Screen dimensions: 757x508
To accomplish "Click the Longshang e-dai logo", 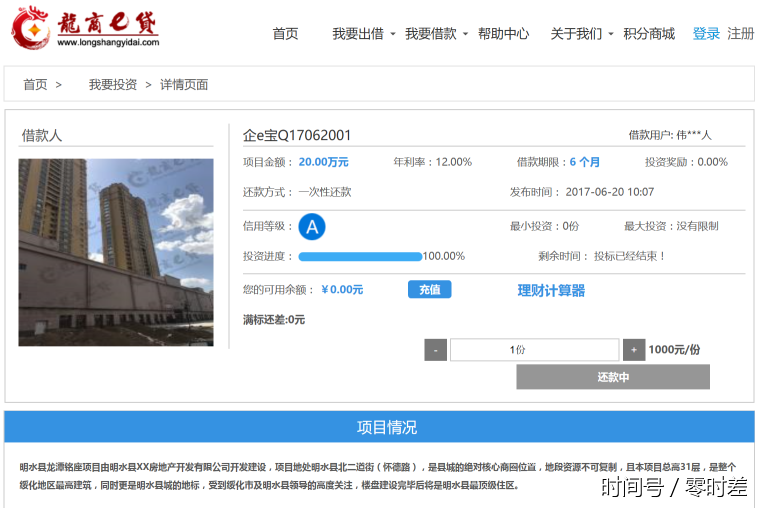I will (85, 29).
